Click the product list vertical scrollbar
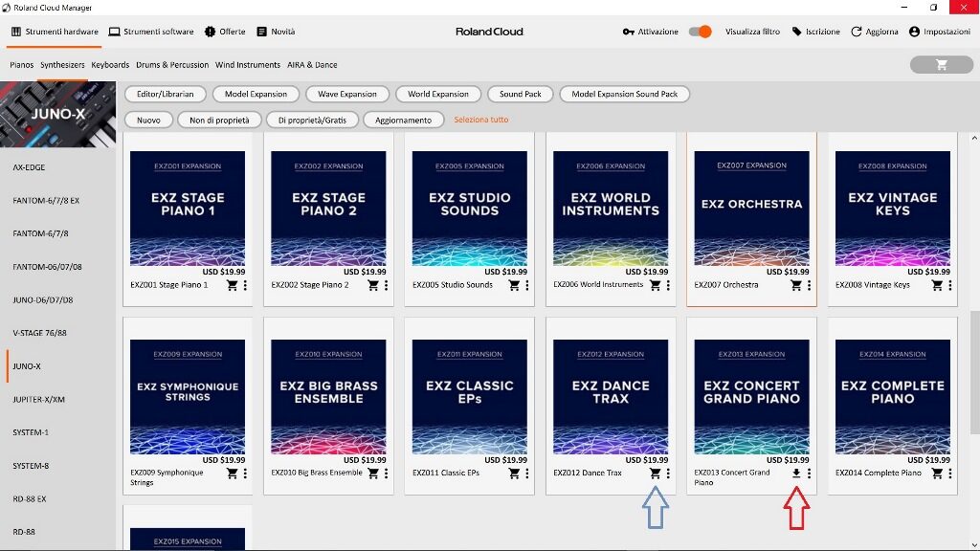This screenshot has width=980, height=551. pyautogui.click(x=974, y=372)
